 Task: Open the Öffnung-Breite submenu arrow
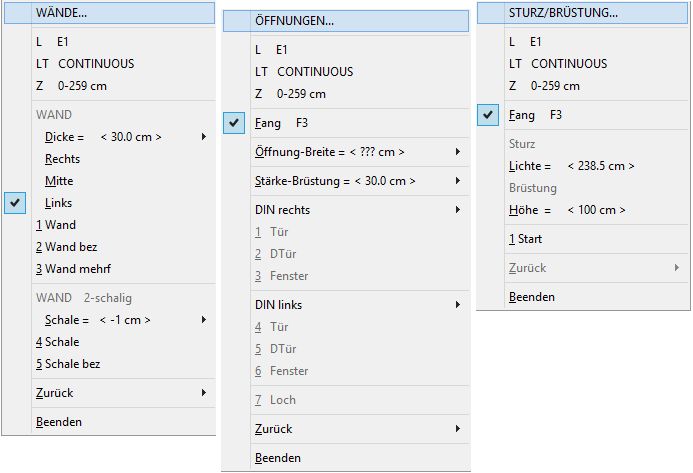click(458, 152)
